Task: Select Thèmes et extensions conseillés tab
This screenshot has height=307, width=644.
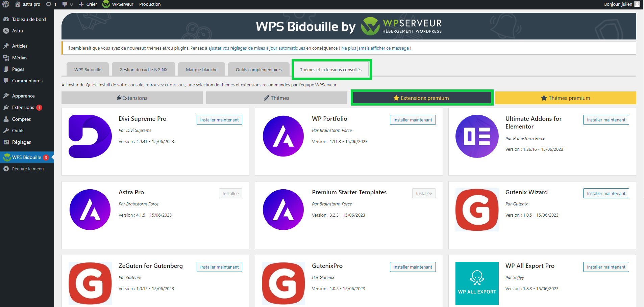Action: point(331,69)
